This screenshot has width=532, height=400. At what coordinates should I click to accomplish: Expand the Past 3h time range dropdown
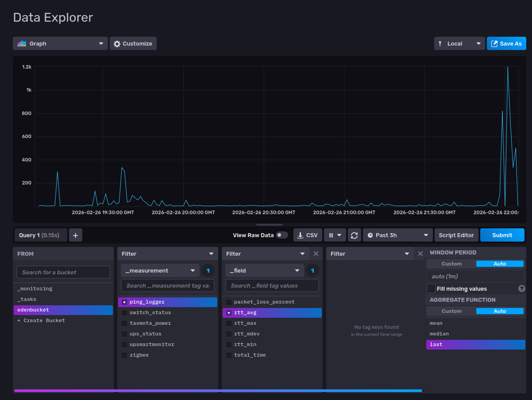click(x=397, y=235)
